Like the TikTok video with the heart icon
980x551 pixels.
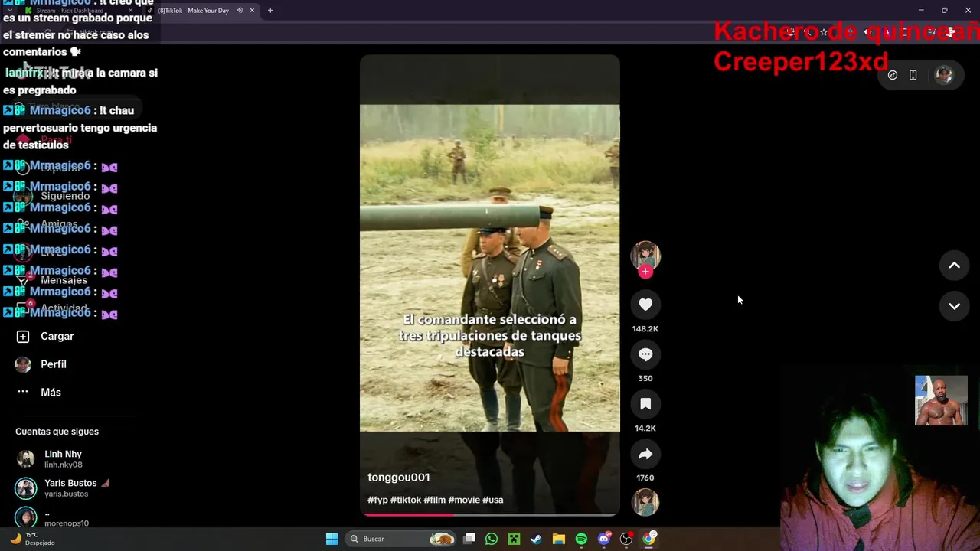645,305
